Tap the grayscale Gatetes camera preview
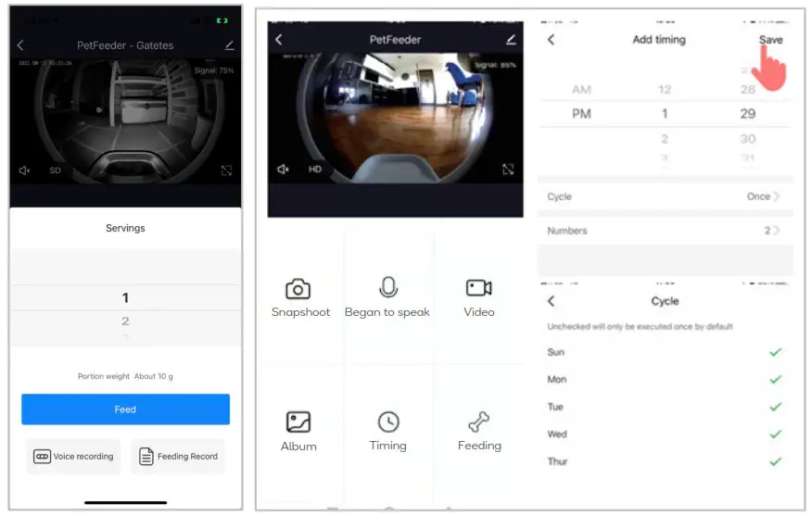The width and height of the screenshot is (812, 516). [x=125, y=120]
